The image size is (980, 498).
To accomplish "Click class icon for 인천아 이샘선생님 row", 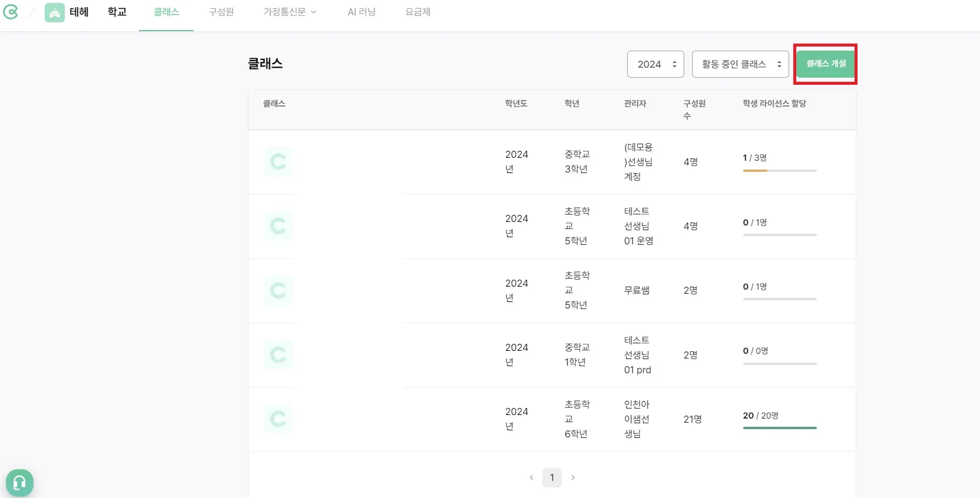I will pos(278,419).
